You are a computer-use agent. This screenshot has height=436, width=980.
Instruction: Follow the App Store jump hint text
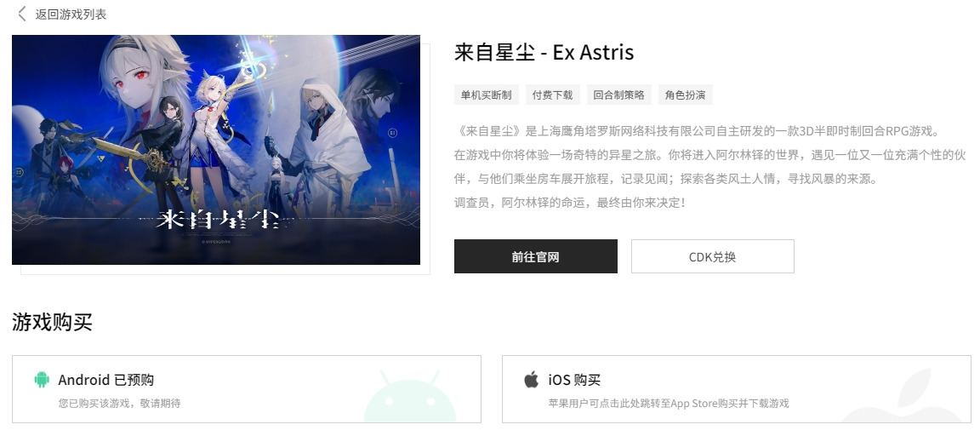669,404
